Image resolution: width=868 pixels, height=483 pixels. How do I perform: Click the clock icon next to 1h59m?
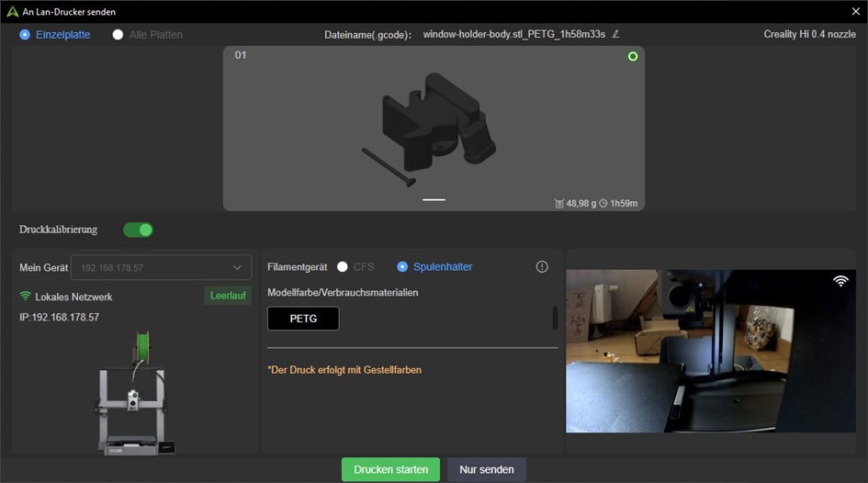pyautogui.click(x=603, y=203)
